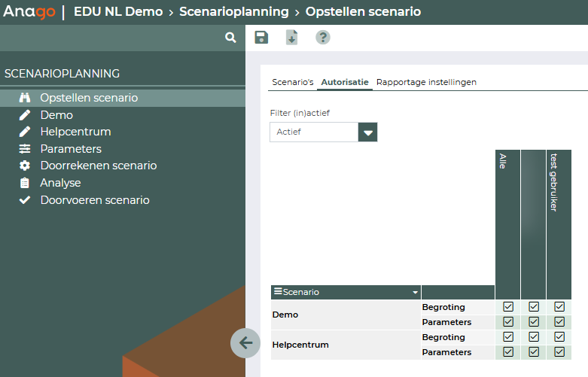Expand the Scenario column header dropdown
The image size is (588, 377).
pos(414,293)
